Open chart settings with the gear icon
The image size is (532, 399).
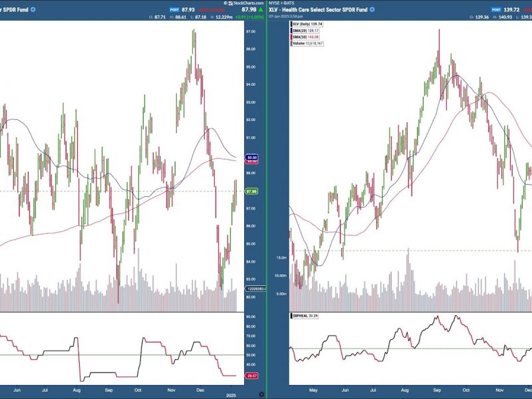pos(261,394)
